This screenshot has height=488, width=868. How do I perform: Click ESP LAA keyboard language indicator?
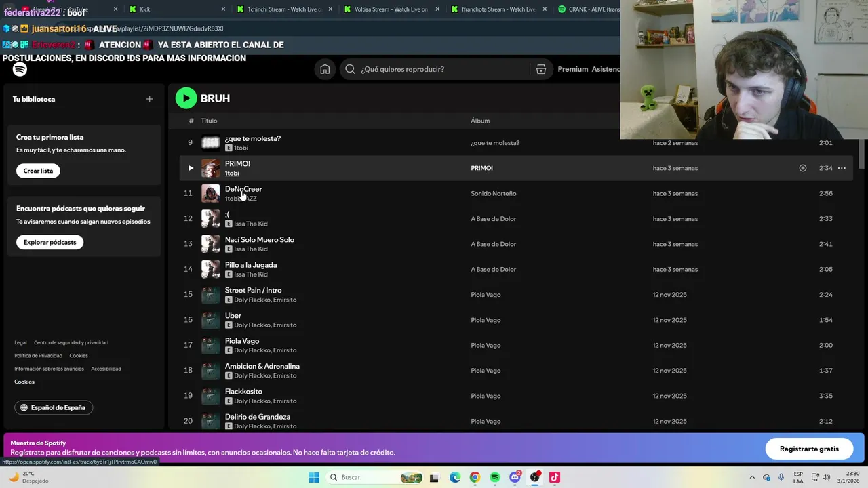point(799,477)
